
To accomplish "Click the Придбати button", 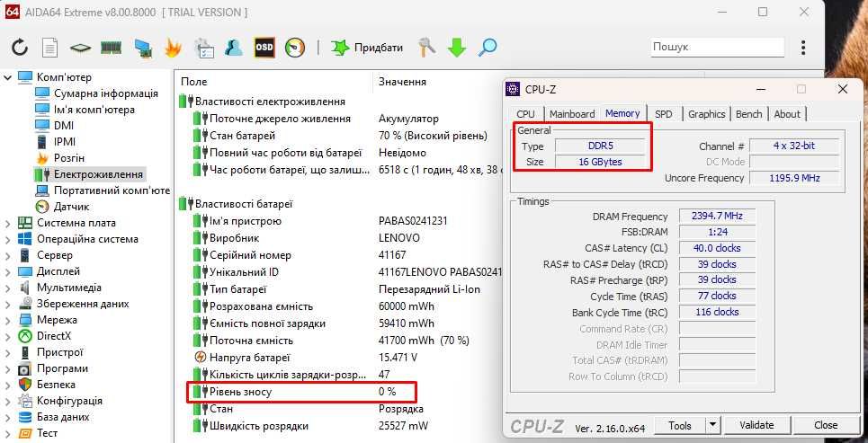I will [x=367, y=49].
